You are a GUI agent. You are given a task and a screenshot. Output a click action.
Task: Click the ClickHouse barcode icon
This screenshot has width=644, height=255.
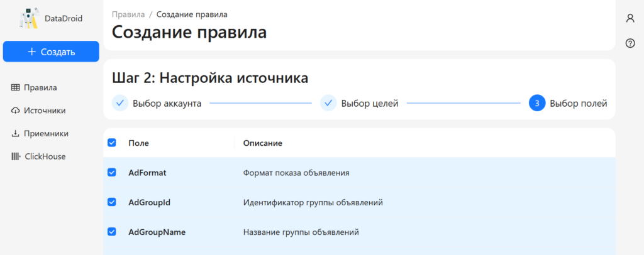(x=16, y=156)
